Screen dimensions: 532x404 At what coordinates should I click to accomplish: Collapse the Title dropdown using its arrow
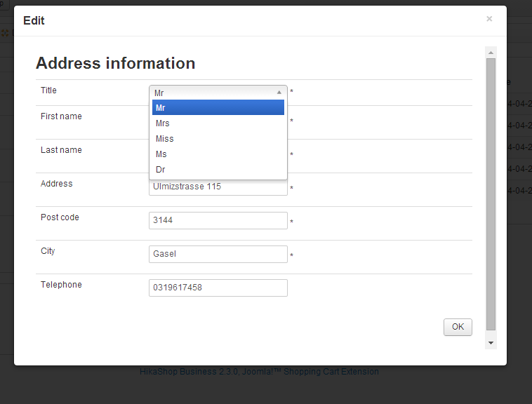click(279, 92)
